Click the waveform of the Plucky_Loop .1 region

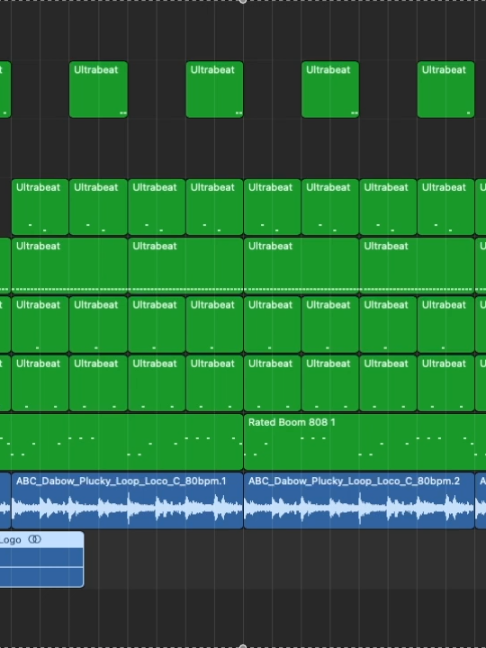[127, 508]
